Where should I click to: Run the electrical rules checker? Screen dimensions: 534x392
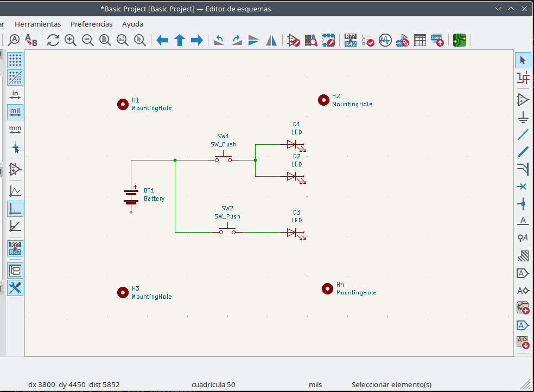tap(368, 40)
